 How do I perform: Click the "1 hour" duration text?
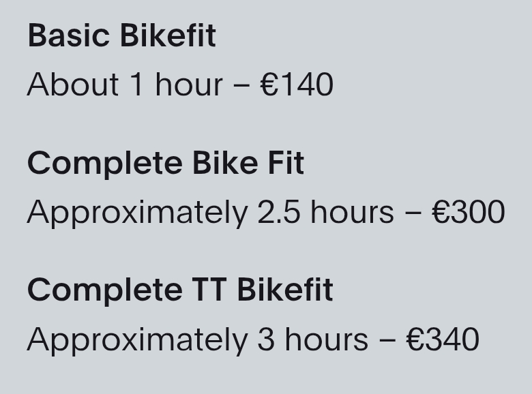tap(176, 85)
